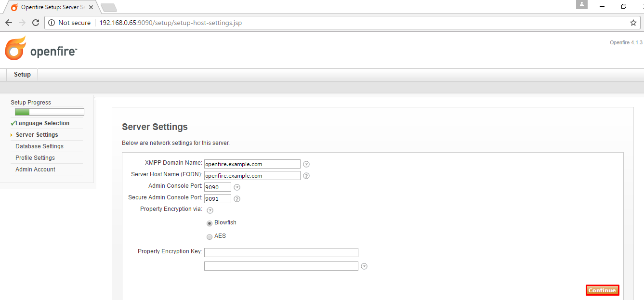Click help icon next to Secure Admin Console Port
The height and width of the screenshot is (300, 644).
(x=237, y=199)
